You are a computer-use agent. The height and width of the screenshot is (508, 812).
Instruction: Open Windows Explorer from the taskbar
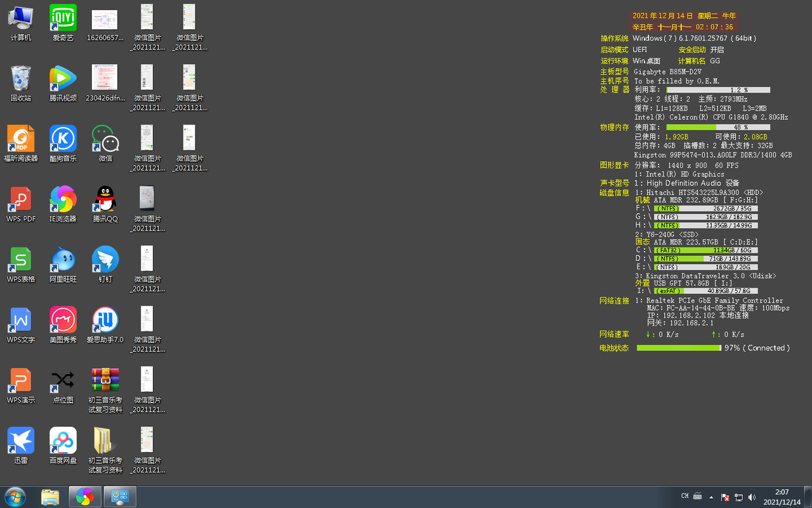50,497
